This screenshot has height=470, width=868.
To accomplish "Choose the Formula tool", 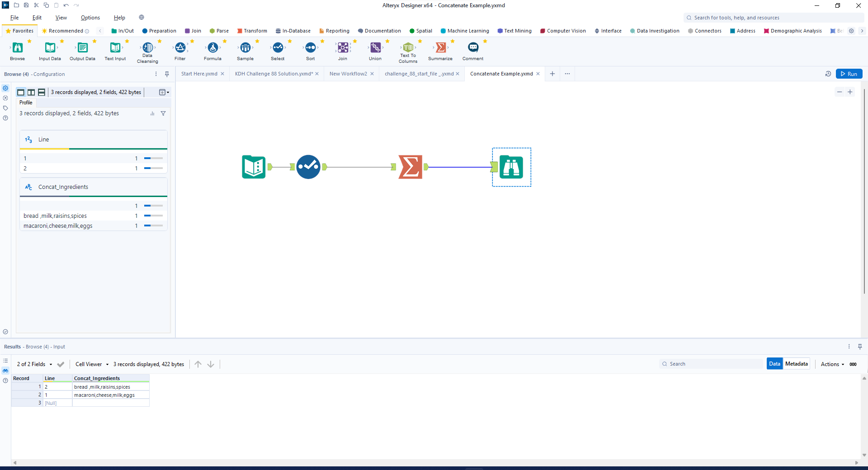I will coord(212,50).
